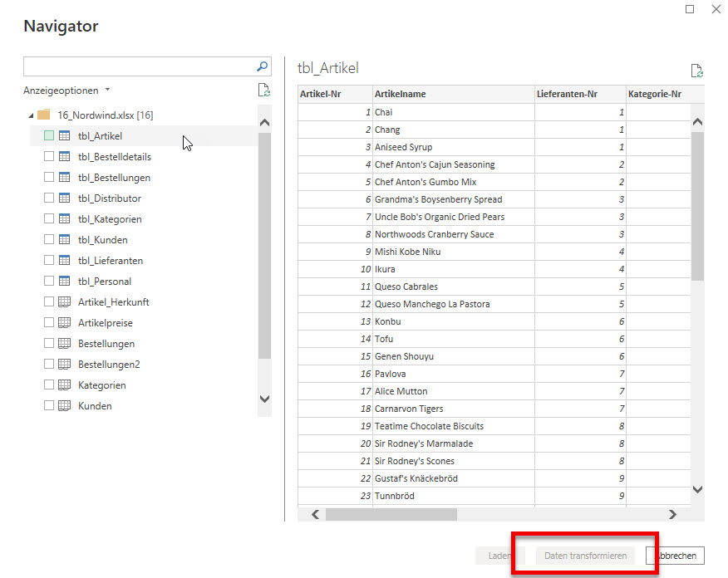
Task: Collapse the 16_Nordwind.xlsx tree node
Action: [x=32, y=115]
